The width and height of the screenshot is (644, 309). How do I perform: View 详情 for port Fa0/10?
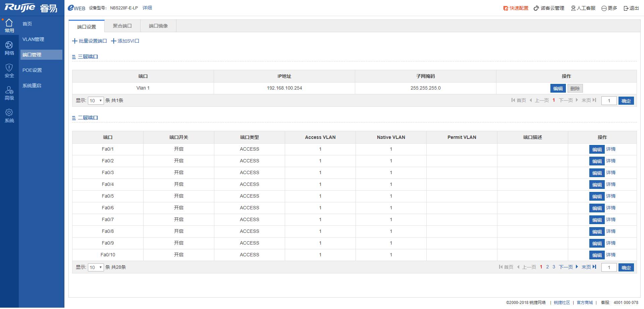[x=611, y=255]
